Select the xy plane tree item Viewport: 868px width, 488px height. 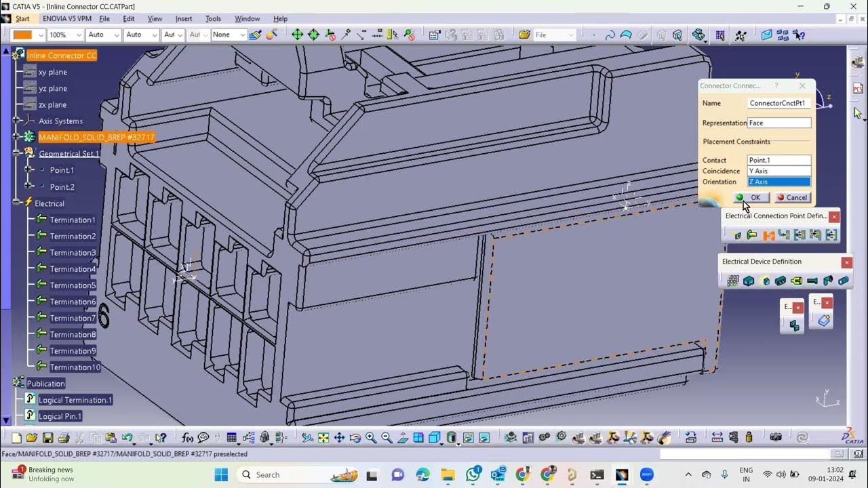[x=53, y=72]
